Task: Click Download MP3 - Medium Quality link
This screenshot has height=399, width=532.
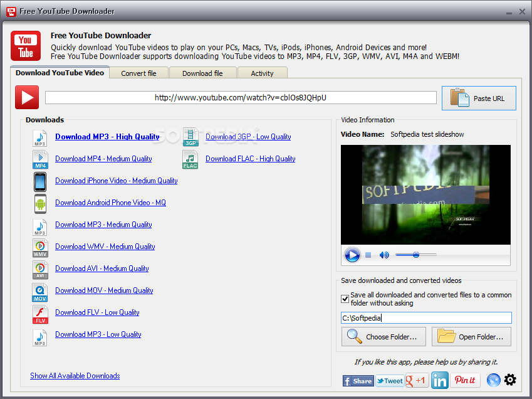Action: point(103,225)
